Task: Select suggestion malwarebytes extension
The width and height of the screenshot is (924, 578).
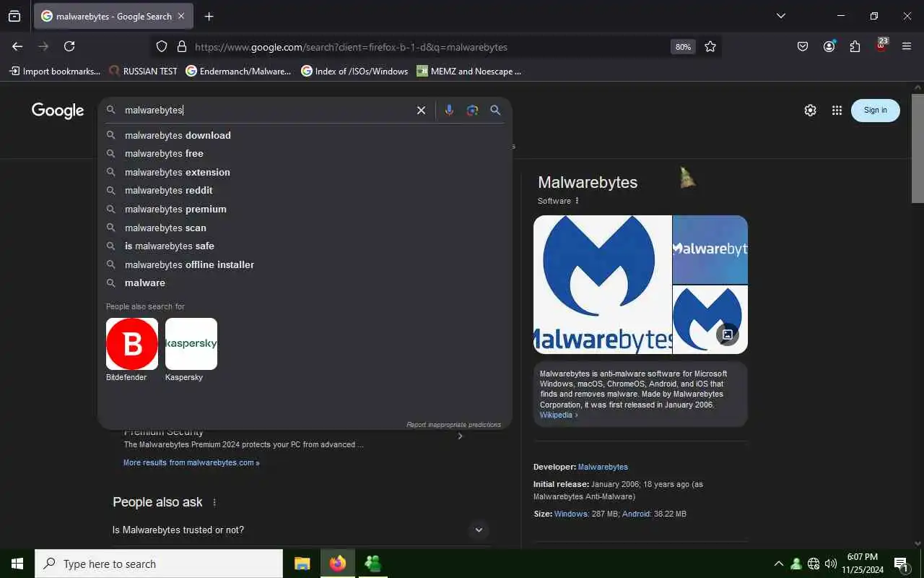Action: (x=305, y=172)
